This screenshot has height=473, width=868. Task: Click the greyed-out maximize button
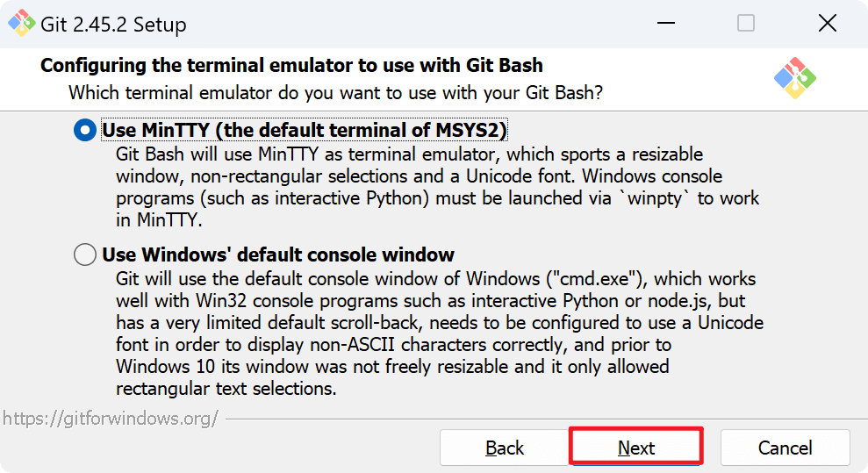[746, 24]
